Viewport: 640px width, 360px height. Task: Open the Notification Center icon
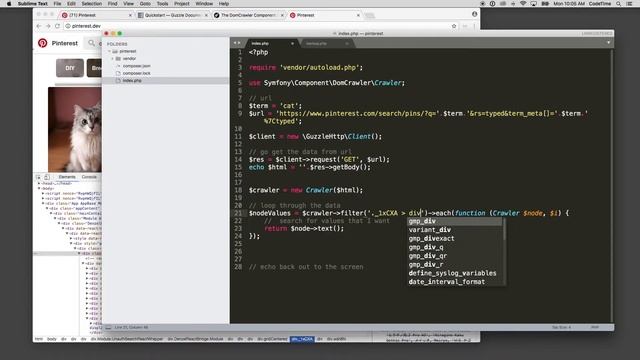tap(629, 4)
